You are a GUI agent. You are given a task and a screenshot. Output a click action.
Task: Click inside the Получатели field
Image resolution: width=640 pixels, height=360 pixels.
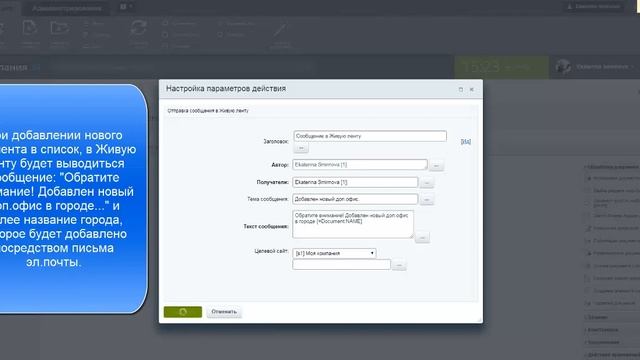coord(355,182)
